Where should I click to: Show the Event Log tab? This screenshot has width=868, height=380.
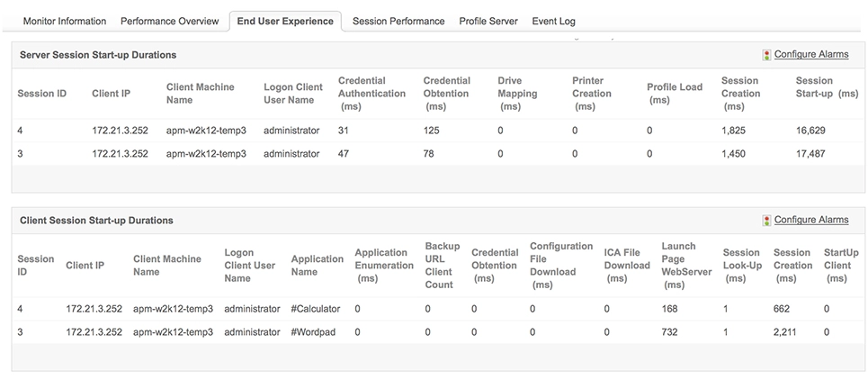553,21
